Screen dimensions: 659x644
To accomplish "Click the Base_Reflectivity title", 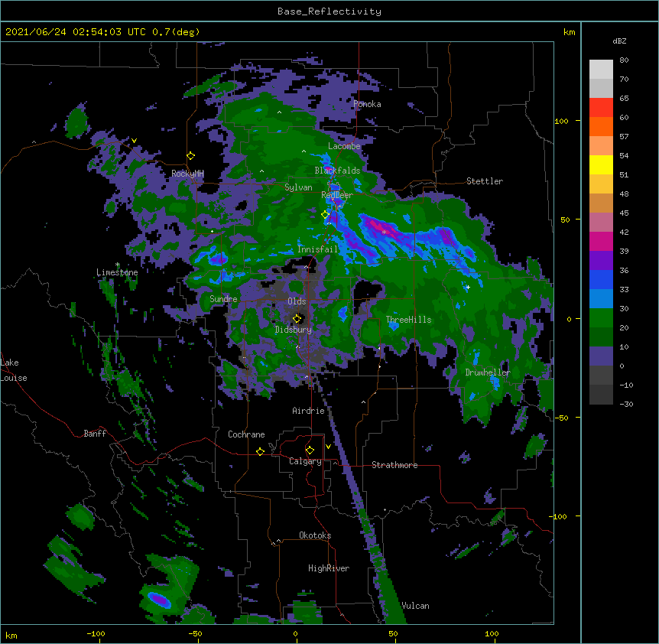I will [329, 11].
